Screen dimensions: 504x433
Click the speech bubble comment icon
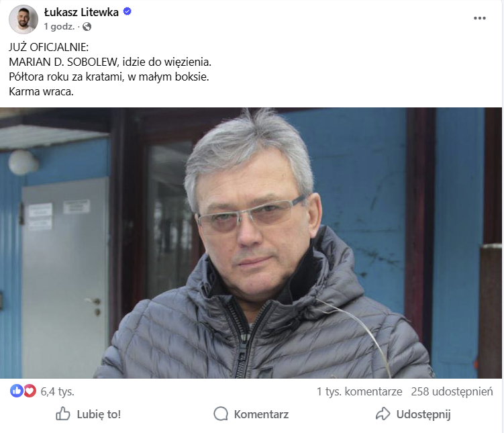(x=221, y=414)
